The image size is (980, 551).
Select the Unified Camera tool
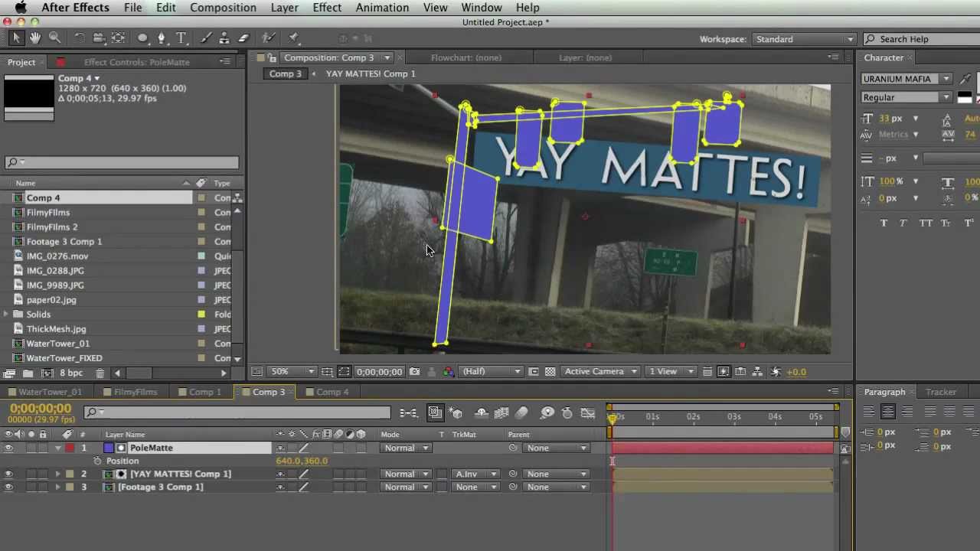(x=99, y=38)
